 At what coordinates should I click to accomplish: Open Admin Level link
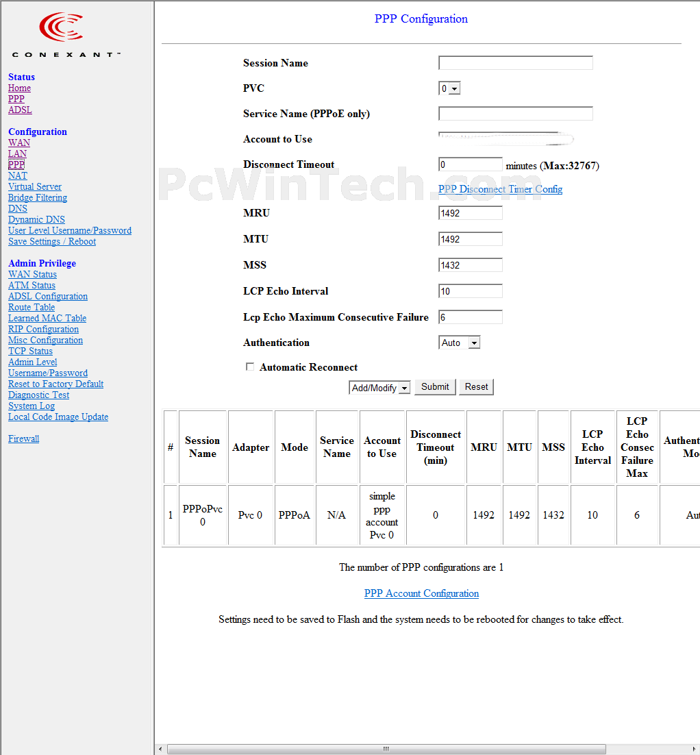pyautogui.click(x=32, y=362)
